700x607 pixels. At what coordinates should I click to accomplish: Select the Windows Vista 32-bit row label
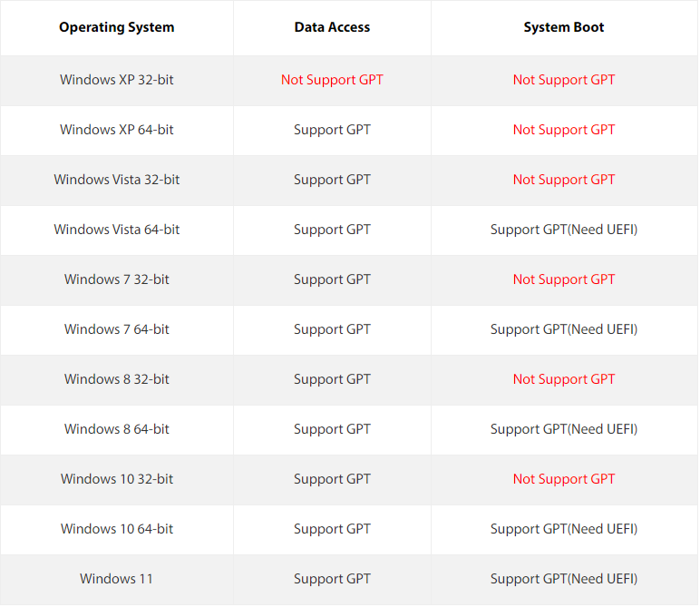tap(116, 180)
